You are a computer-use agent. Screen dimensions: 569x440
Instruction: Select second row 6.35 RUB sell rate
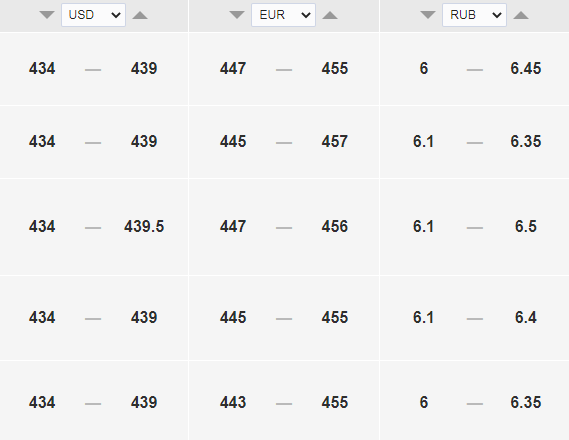coord(526,141)
